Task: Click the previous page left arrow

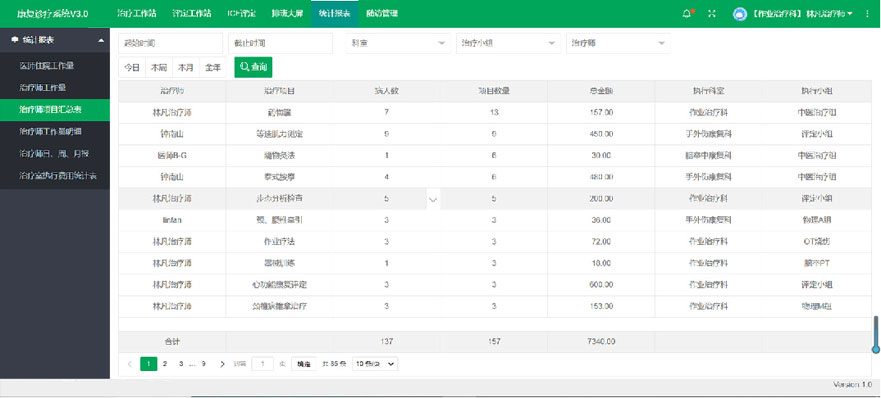Action: pyautogui.click(x=130, y=364)
